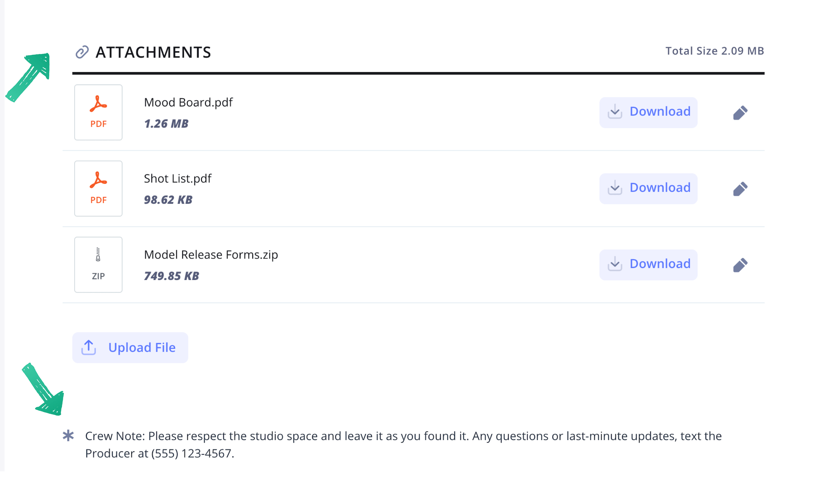Screen dimensions: 828x504
Task: Click the Total Size 2.09 MB label
Action: 714,51
